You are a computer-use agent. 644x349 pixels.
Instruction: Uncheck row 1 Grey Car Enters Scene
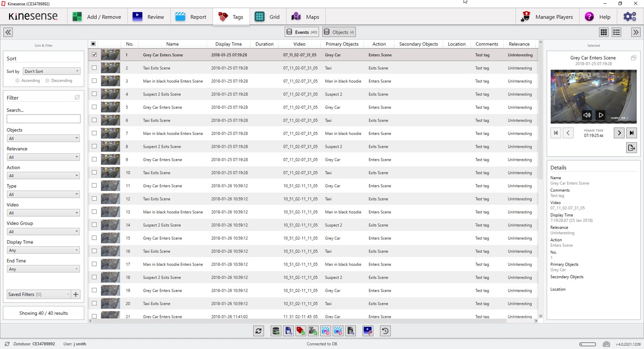(x=94, y=55)
